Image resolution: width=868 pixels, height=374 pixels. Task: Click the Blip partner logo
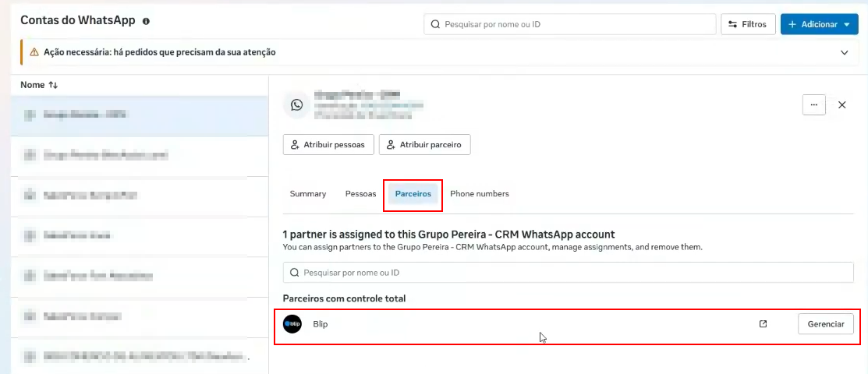pyautogui.click(x=292, y=324)
